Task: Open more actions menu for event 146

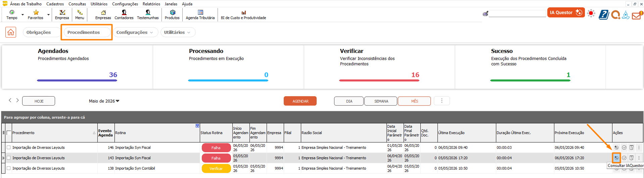Action: pos(639,147)
